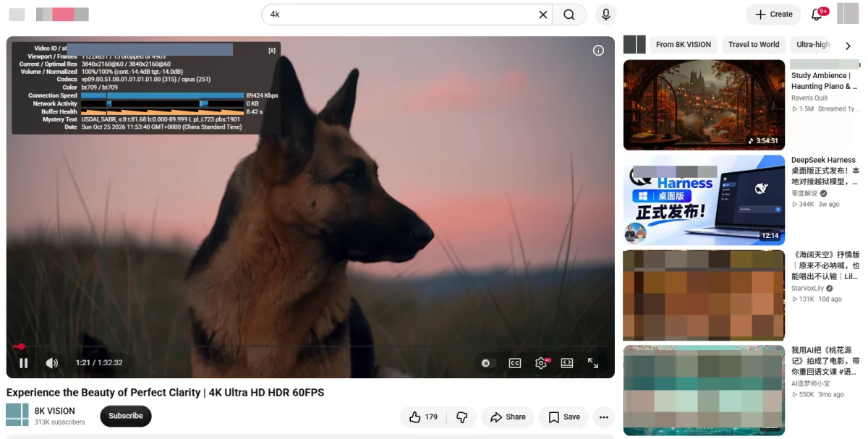This screenshot has height=439, width=868.
Task: Open the more actions ellipsis menu
Action: click(x=604, y=417)
